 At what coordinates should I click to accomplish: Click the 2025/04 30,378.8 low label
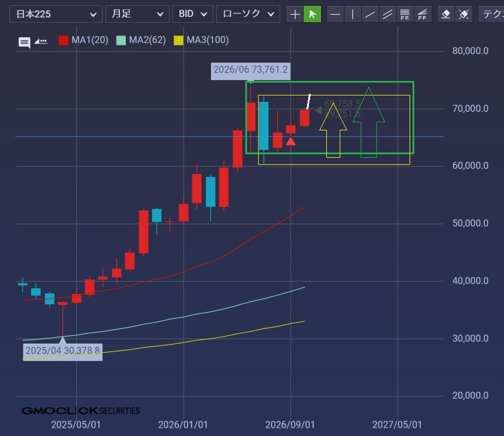point(63,351)
